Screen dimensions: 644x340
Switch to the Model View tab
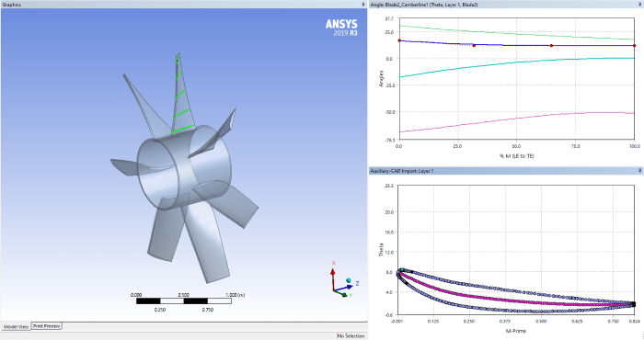(16, 326)
